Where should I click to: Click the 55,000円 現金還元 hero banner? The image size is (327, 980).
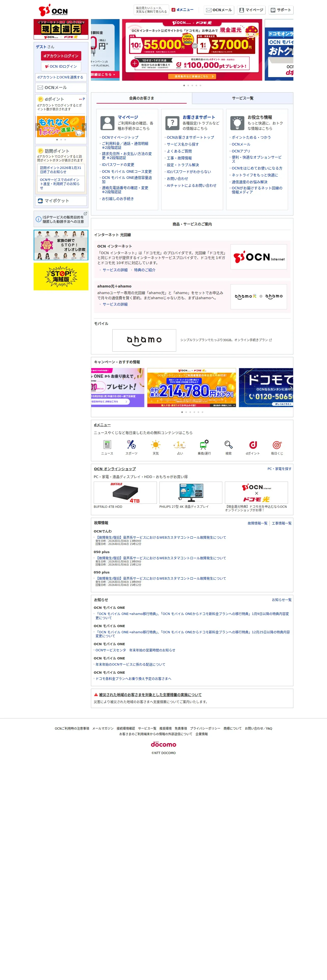(x=192, y=50)
